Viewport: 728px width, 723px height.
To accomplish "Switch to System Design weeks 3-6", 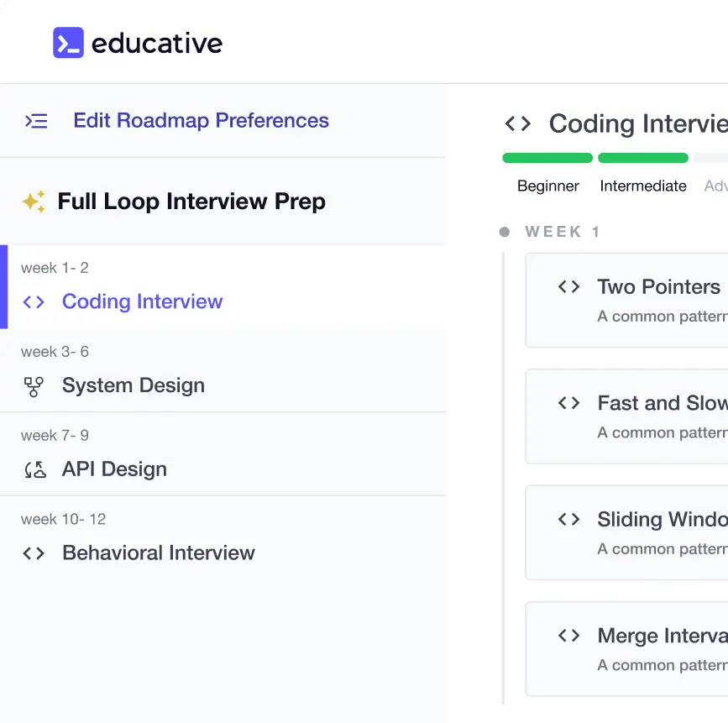I will coord(133,385).
